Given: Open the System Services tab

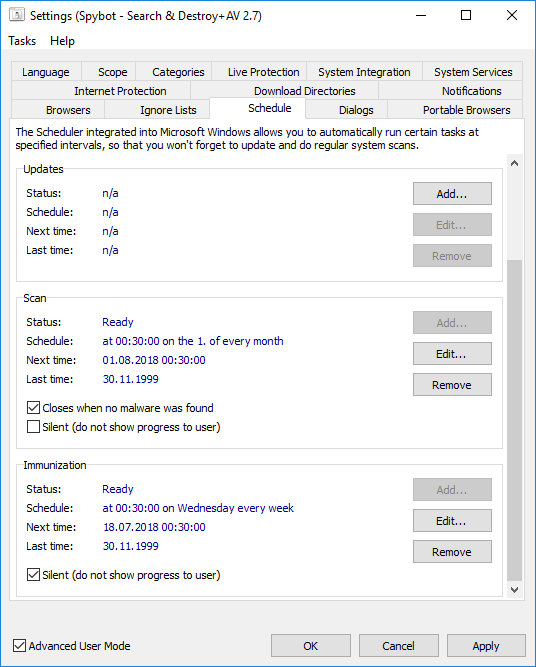Looking at the screenshot, I should pyautogui.click(x=473, y=72).
